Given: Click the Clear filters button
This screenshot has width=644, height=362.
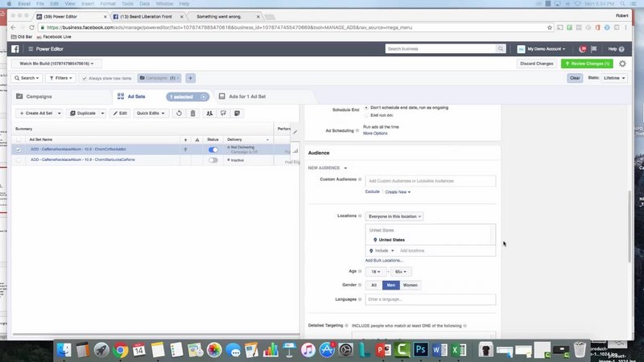Looking at the screenshot, I should 575,78.
